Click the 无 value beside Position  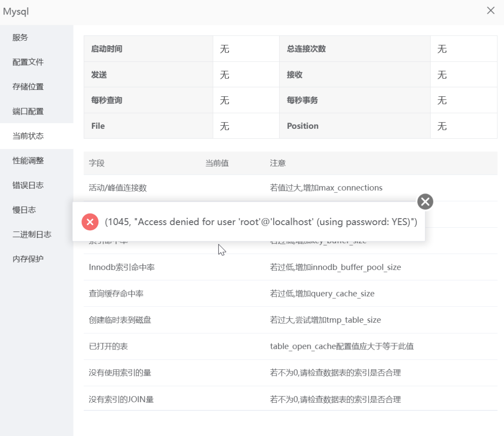(x=442, y=126)
